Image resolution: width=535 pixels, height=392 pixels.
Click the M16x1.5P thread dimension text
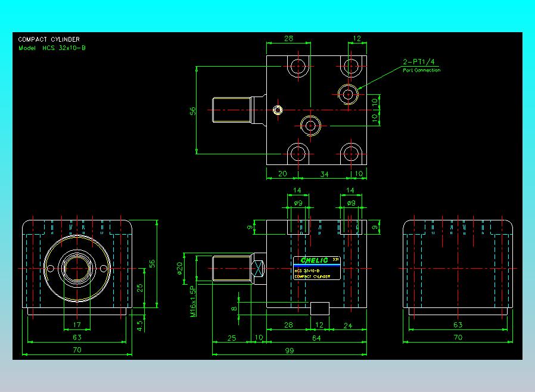click(193, 301)
